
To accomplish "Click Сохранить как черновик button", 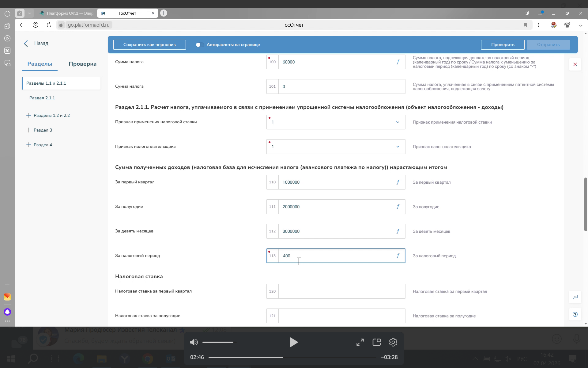I will click(x=149, y=45).
